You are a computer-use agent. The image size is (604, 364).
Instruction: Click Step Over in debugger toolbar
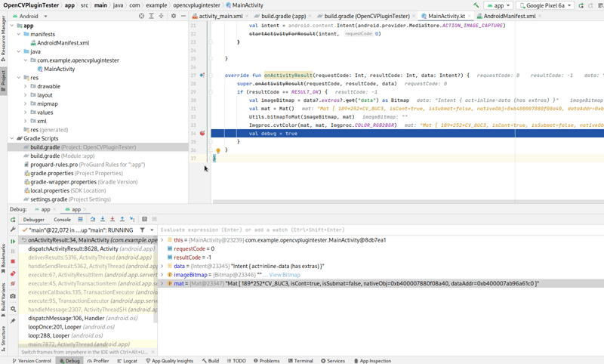pyautogui.click(x=93, y=220)
